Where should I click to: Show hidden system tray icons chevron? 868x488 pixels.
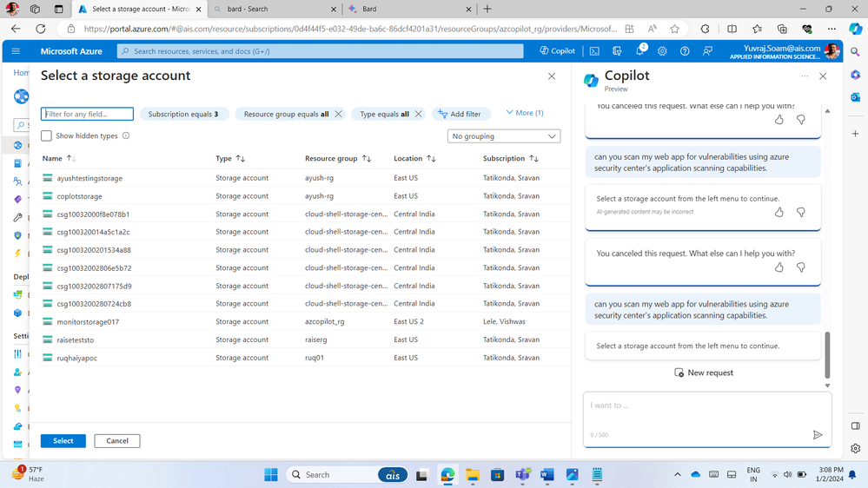(x=677, y=475)
